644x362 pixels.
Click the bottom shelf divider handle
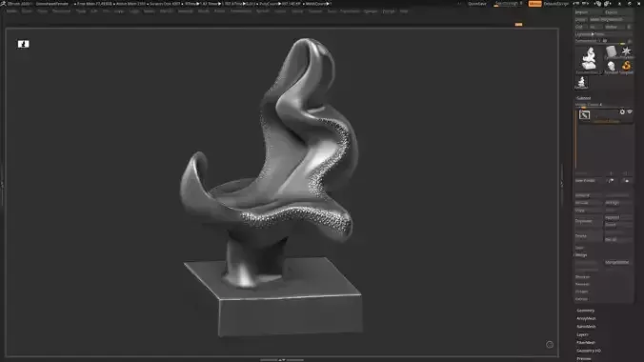[282, 360]
